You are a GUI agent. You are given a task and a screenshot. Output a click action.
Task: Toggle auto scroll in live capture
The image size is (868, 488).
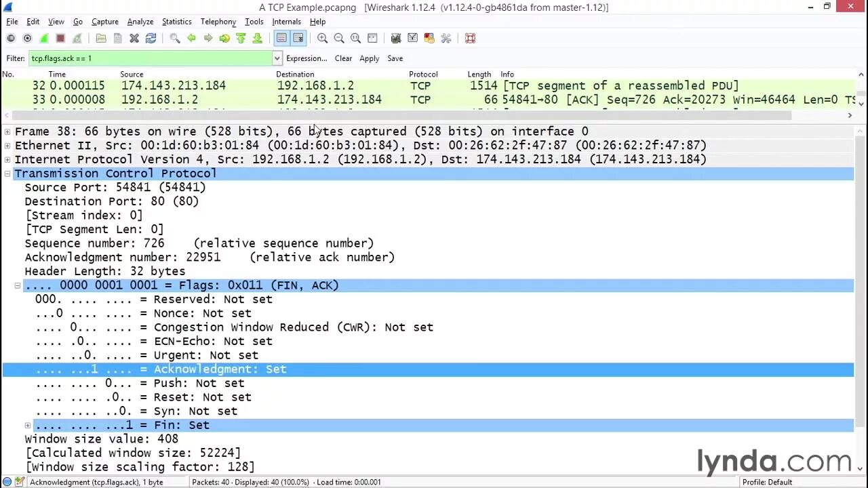(x=298, y=38)
